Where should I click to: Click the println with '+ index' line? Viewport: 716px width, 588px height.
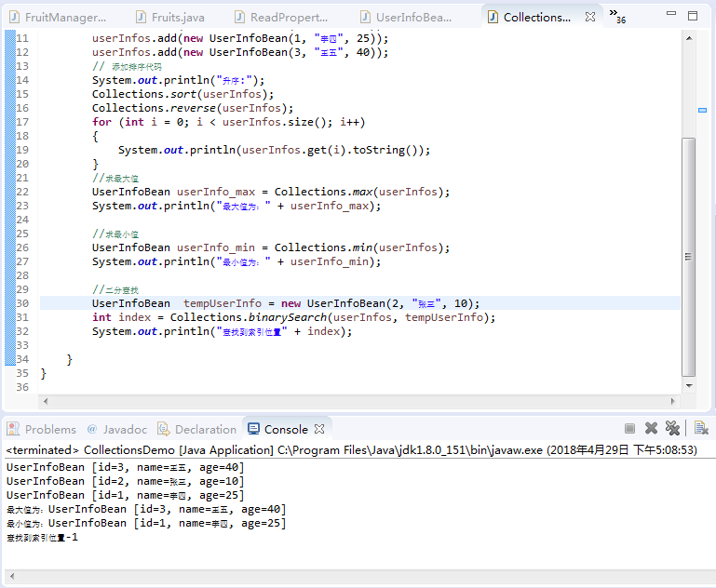[x=222, y=331]
